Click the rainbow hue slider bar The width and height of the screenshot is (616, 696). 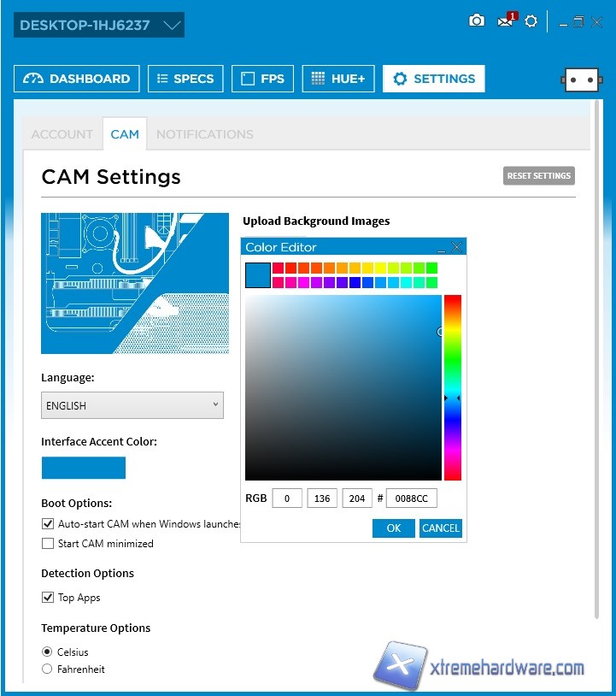(452, 387)
